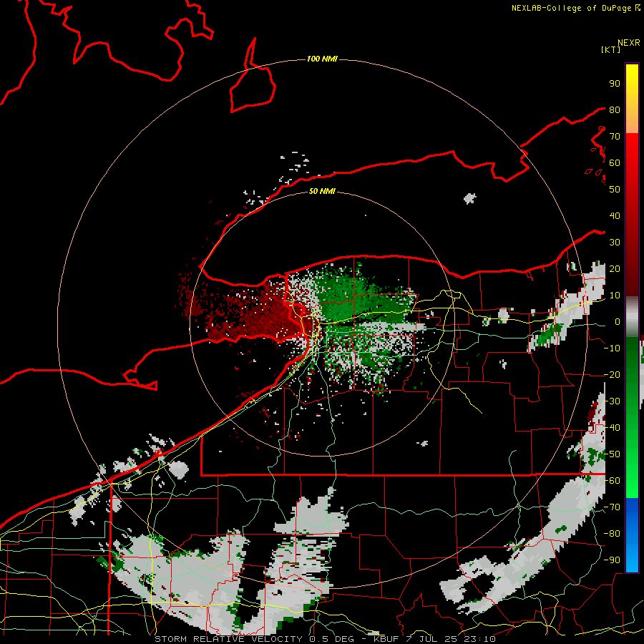The image size is (644, 644).
Task: Click the NEXR label above the color scale
Action: (629, 43)
